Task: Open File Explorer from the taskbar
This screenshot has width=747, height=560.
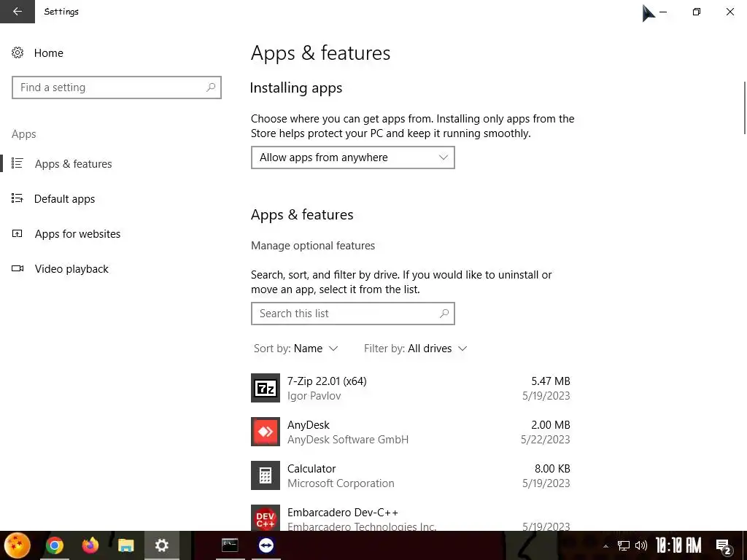Action: 125,545
